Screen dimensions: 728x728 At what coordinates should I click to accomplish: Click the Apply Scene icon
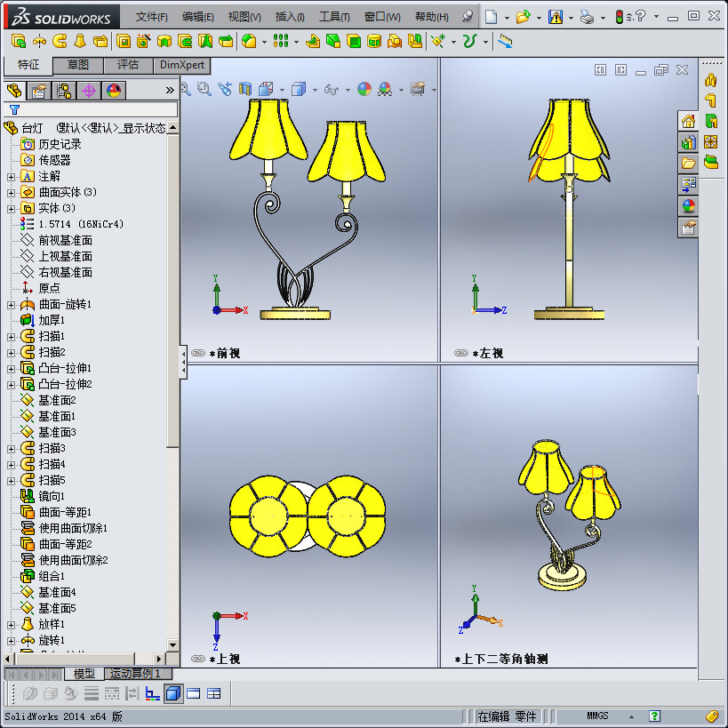tap(383, 90)
